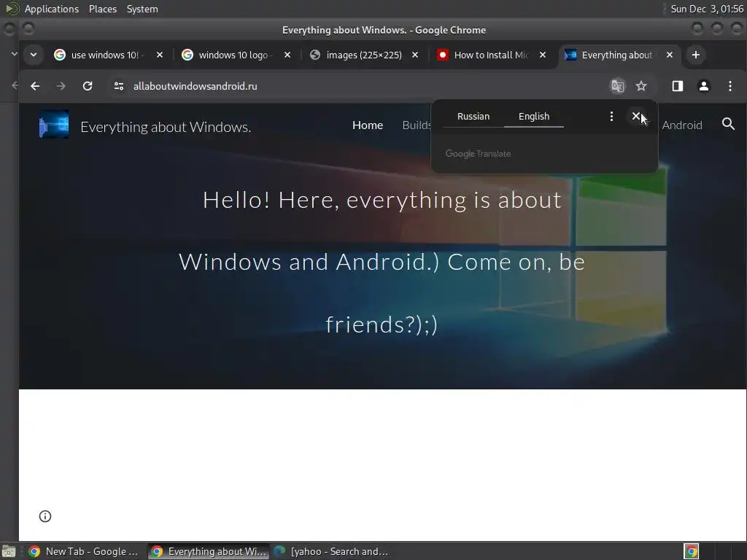Close the 'Everything about' tab
This screenshot has height=560, width=747.
pyautogui.click(x=670, y=55)
